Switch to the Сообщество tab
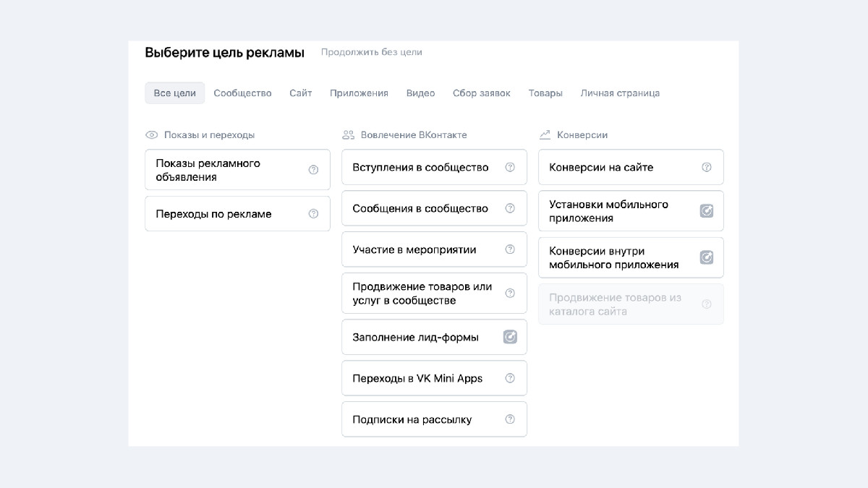 [x=242, y=93]
